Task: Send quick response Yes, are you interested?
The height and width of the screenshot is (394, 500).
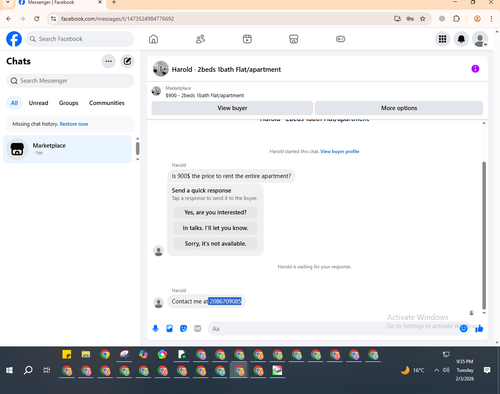Action: [x=215, y=212]
